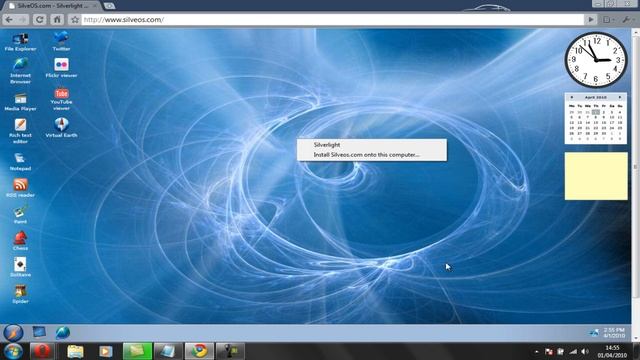Click the green highlighted taskbar app
The width and height of the screenshot is (640, 360).
point(137,351)
